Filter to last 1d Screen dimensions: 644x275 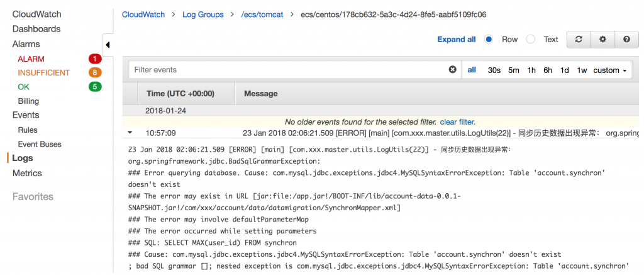565,70
